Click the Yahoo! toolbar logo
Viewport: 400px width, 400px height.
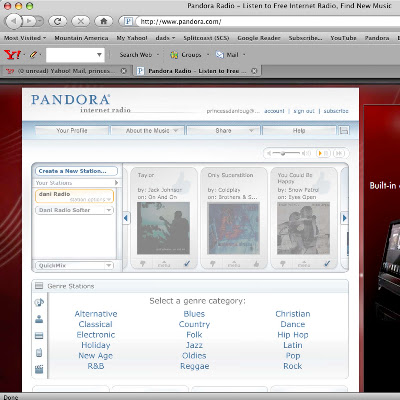click(x=12, y=55)
